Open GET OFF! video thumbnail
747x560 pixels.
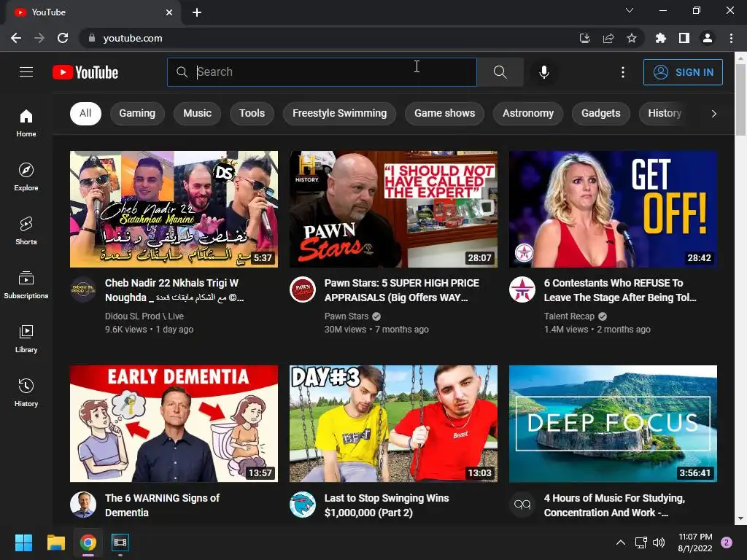[x=613, y=209]
